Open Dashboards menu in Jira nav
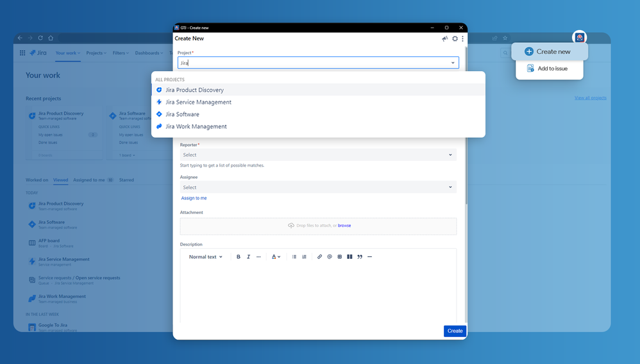The width and height of the screenshot is (640, 364). (149, 53)
